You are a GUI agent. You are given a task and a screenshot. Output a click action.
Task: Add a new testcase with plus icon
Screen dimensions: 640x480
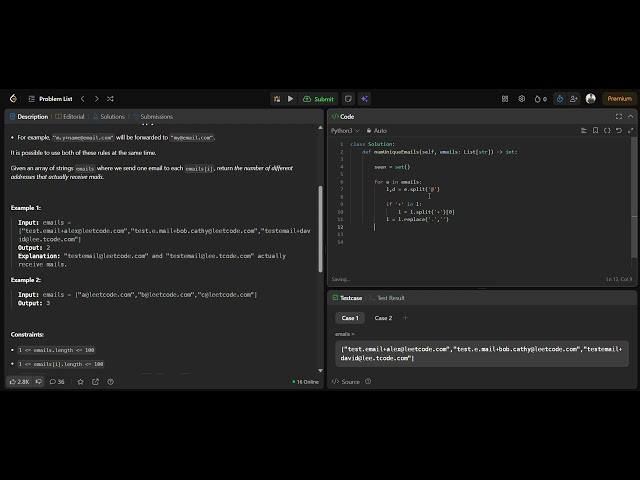tap(405, 318)
